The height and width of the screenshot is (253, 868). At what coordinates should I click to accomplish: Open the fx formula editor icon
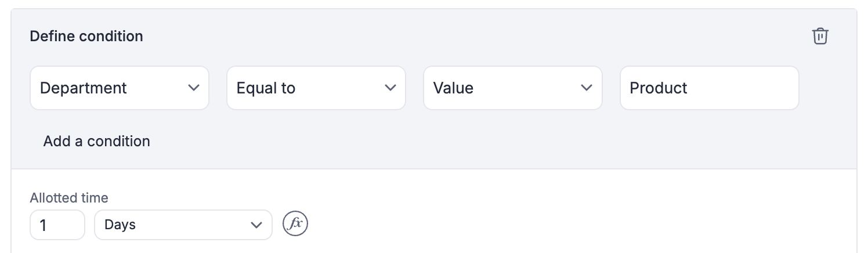295,225
